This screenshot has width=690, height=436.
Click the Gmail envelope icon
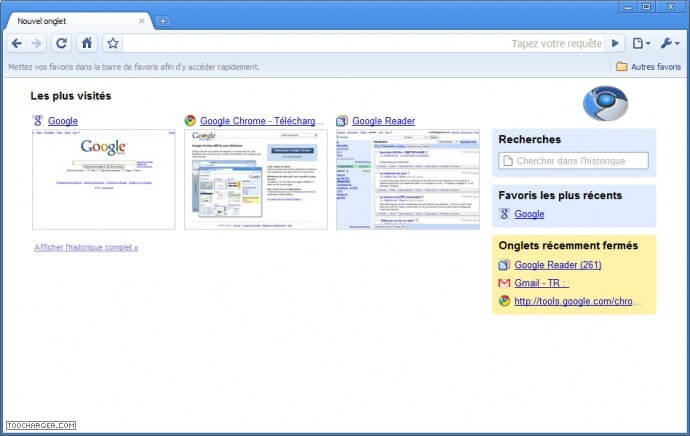(x=504, y=283)
